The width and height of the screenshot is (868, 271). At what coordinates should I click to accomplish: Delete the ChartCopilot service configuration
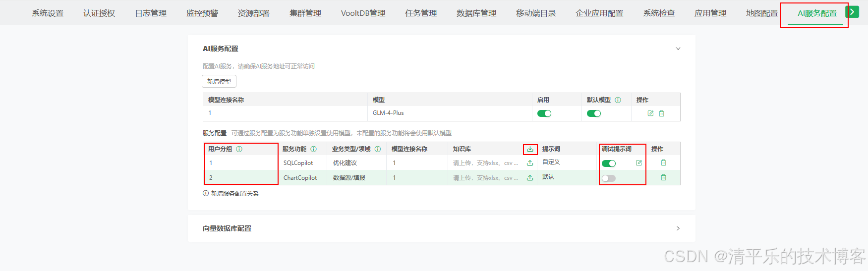tap(663, 177)
